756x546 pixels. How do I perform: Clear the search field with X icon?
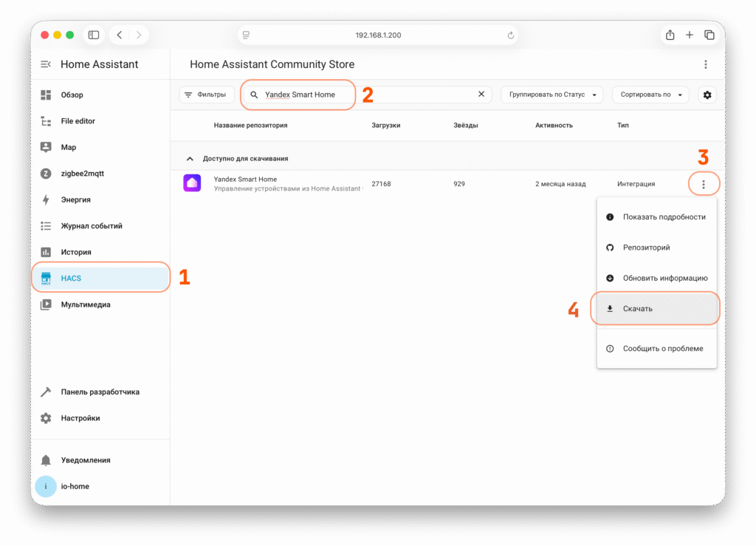point(481,95)
